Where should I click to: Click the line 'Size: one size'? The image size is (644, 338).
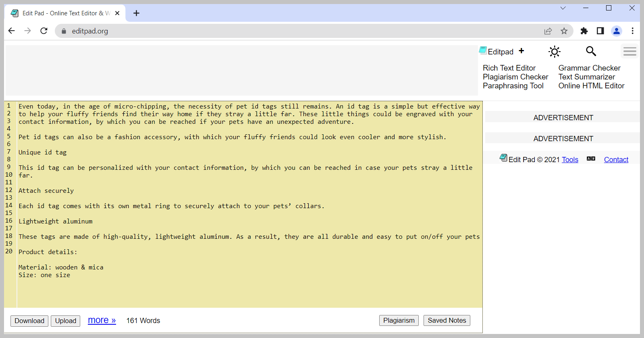[x=44, y=275]
